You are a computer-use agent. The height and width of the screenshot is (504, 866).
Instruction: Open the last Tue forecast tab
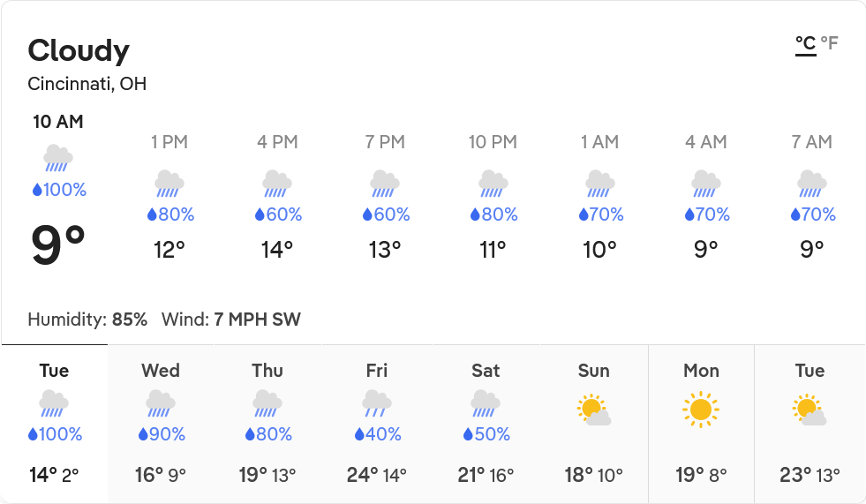point(810,424)
